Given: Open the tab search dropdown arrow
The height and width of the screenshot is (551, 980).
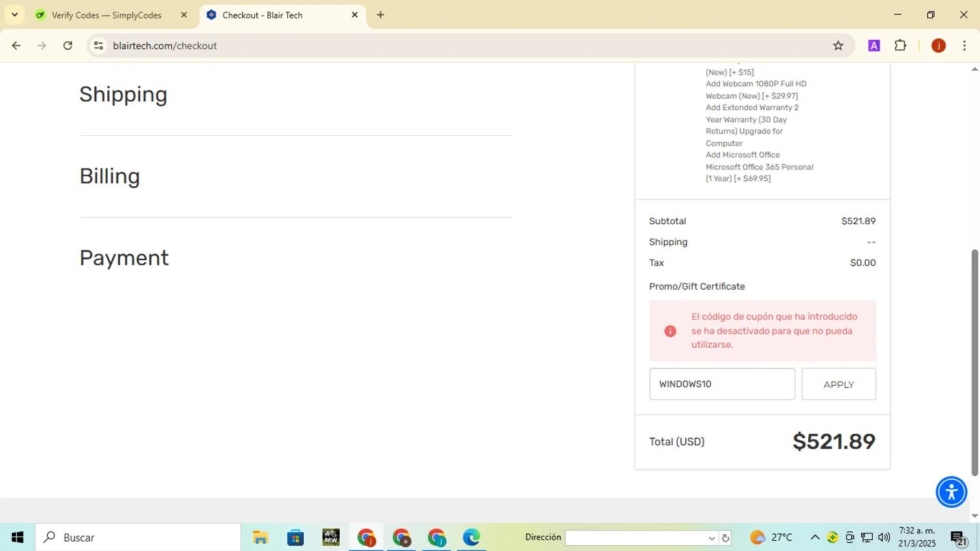Looking at the screenshot, I should point(14,15).
